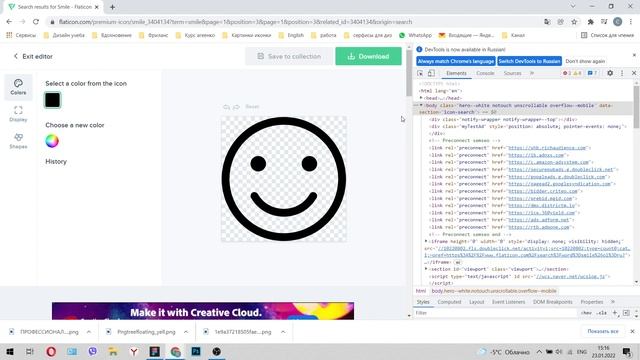
Task: Click Показать все downloads button
Action: click(x=602, y=331)
